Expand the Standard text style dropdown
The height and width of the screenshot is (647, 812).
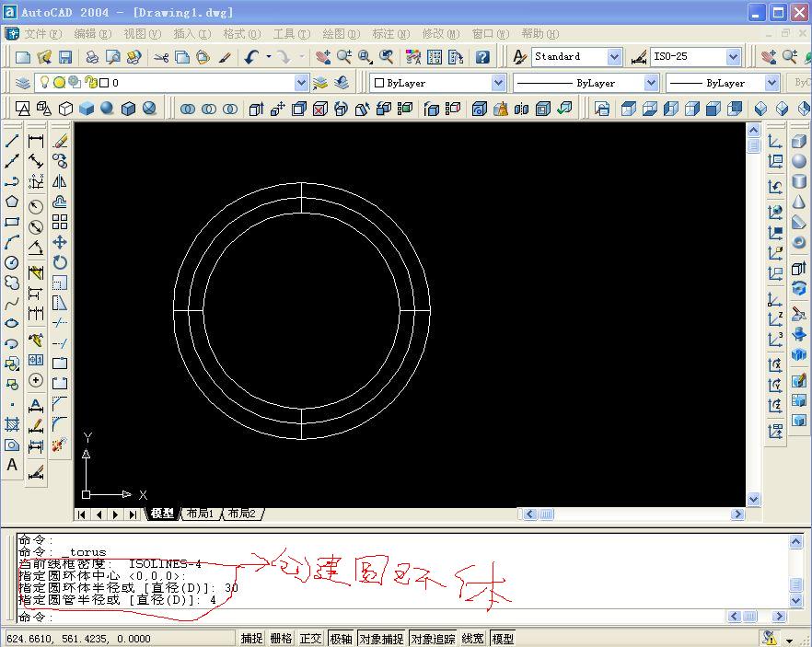614,56
